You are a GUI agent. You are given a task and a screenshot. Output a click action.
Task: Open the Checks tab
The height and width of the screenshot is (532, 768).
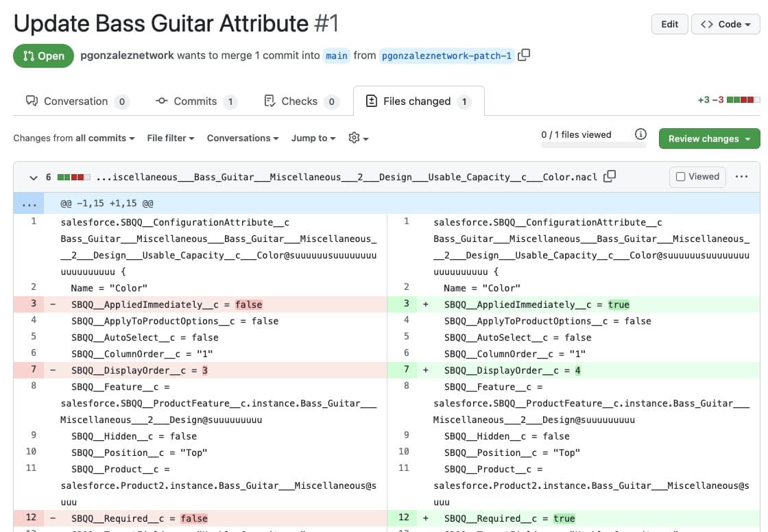(x=300, y=101)
